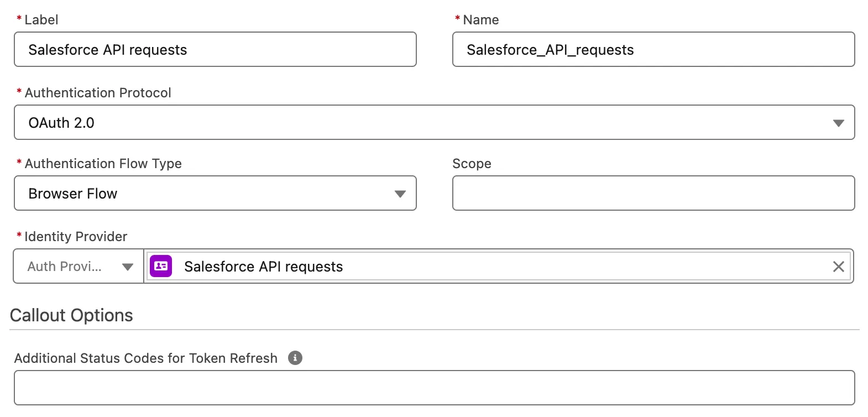This screenshot has height=417, width=868.
Task: Click arrow next to Auth Provider type
Action: 128,267
